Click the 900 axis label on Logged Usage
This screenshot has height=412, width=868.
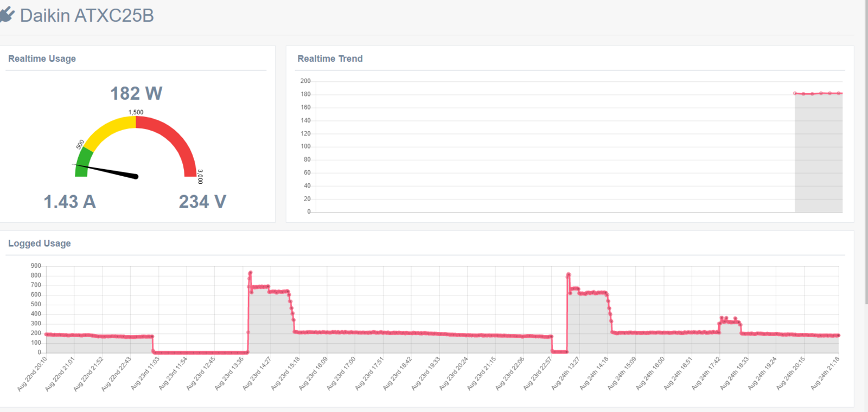(x=36, y=266)
